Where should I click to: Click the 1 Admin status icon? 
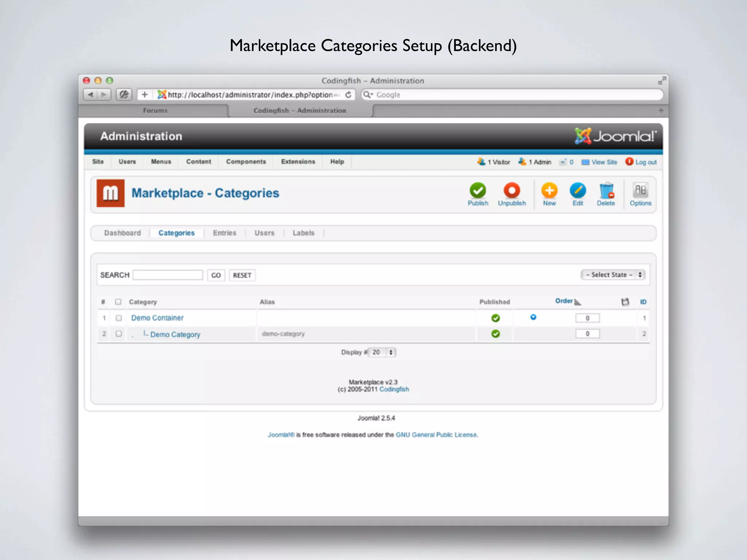click(x=522, y=162)
